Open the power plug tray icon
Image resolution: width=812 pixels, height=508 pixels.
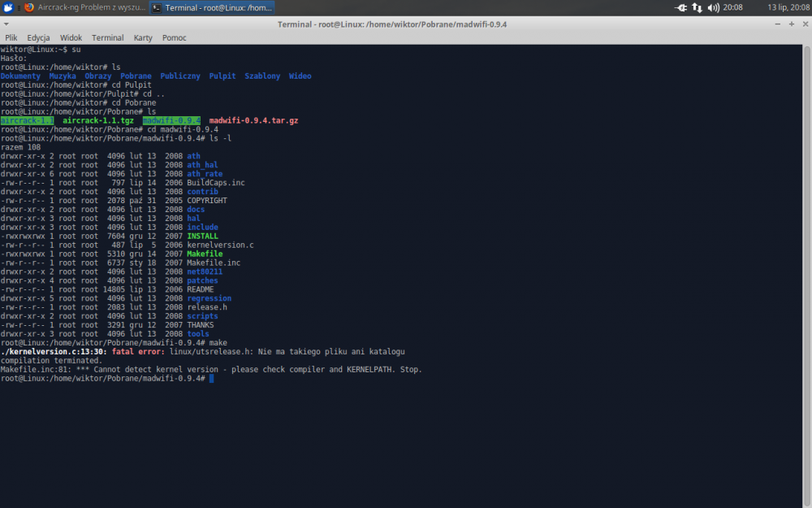pyautogui.click(x=680, y=7)
